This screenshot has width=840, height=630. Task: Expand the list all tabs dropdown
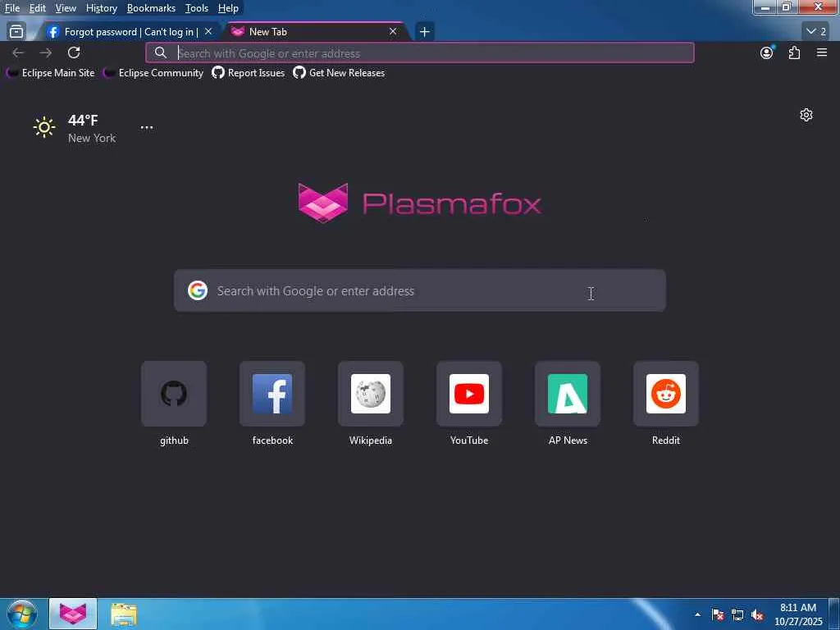816,32
